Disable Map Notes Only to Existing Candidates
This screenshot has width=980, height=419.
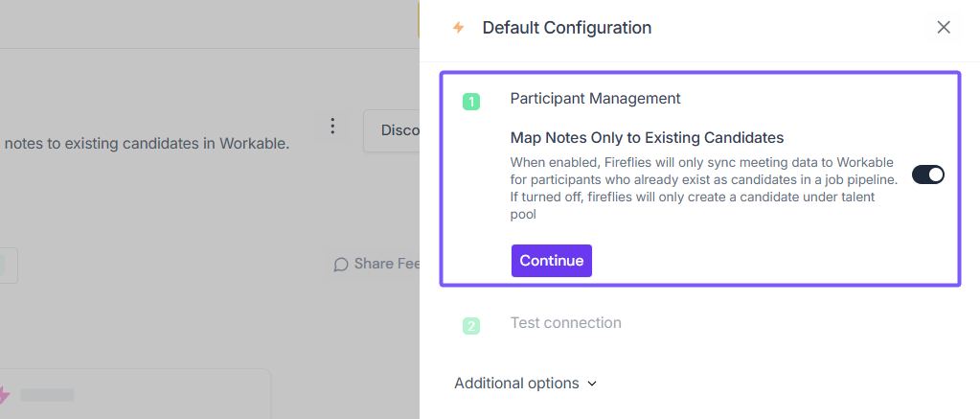[927, 175]
